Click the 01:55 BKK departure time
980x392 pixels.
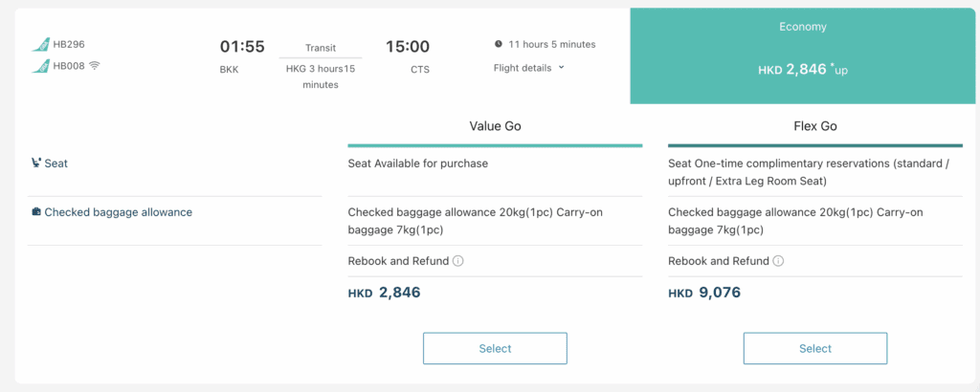[x=242, y=47]
